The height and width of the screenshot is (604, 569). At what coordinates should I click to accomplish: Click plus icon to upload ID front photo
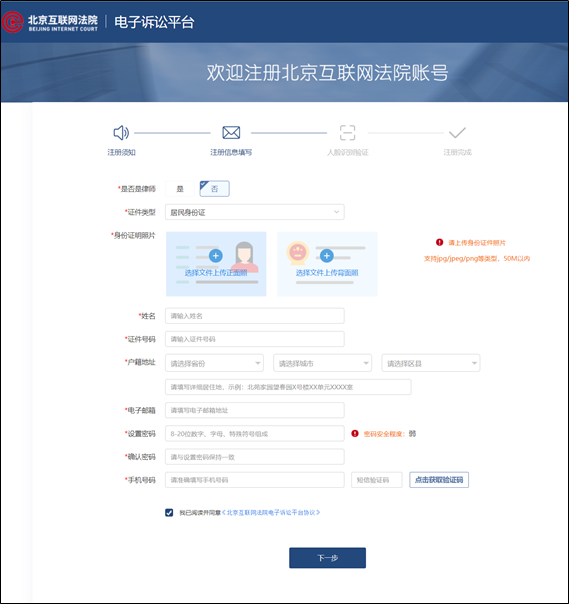coord(216,256)
